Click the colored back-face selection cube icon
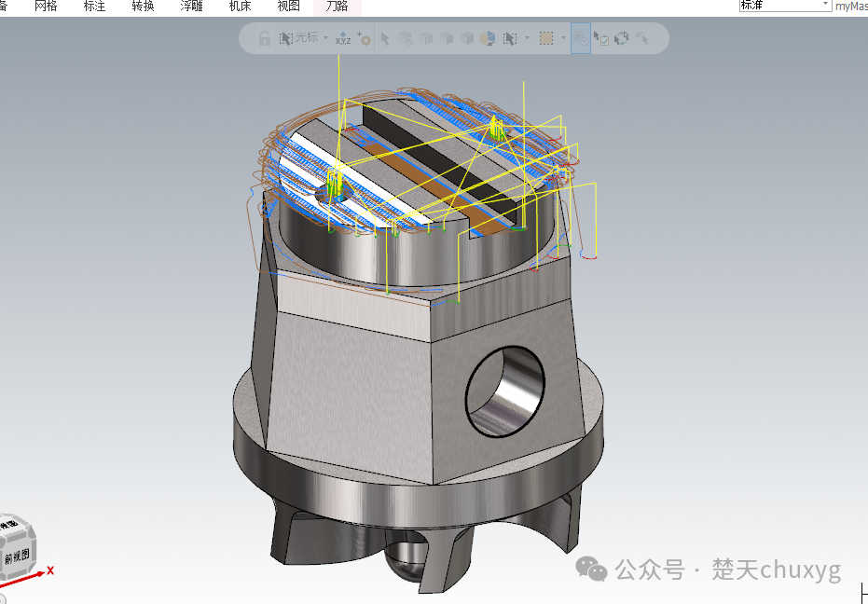The width and height of the screenshot is (868, 604). 488,38
